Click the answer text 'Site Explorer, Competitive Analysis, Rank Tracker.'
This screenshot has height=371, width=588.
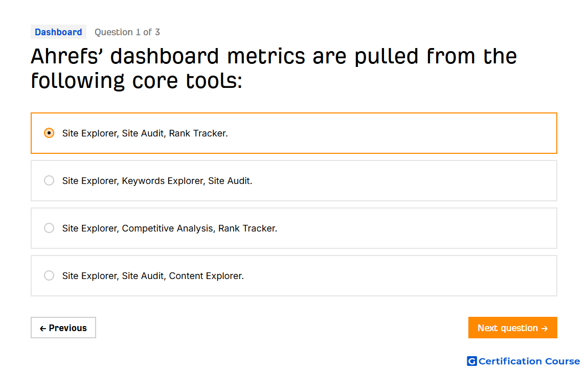click(x=170, y=228)
